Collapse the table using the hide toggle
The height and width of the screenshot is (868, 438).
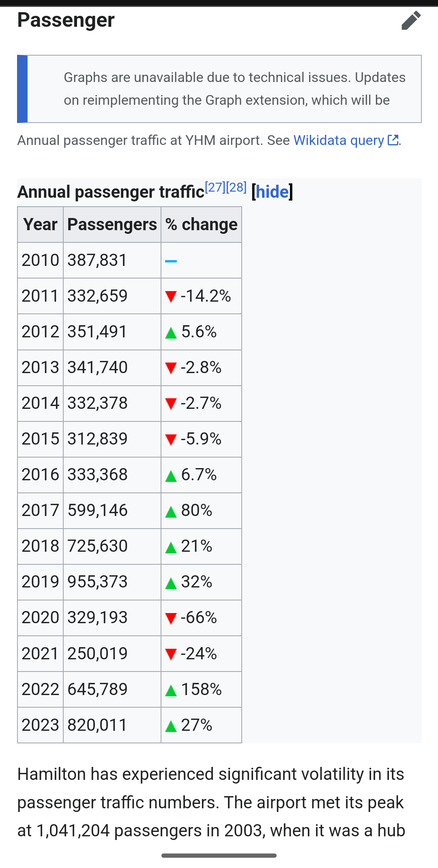272,192
